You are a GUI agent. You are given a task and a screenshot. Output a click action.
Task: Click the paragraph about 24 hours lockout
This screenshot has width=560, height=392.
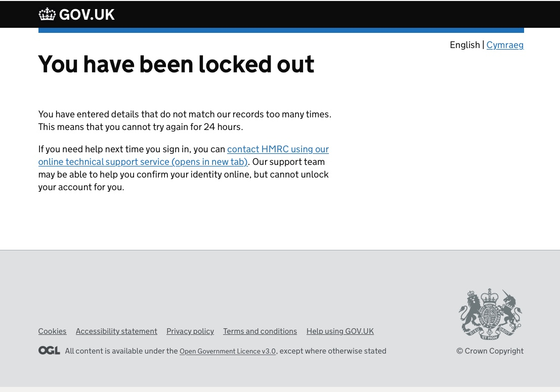[185, 120]
